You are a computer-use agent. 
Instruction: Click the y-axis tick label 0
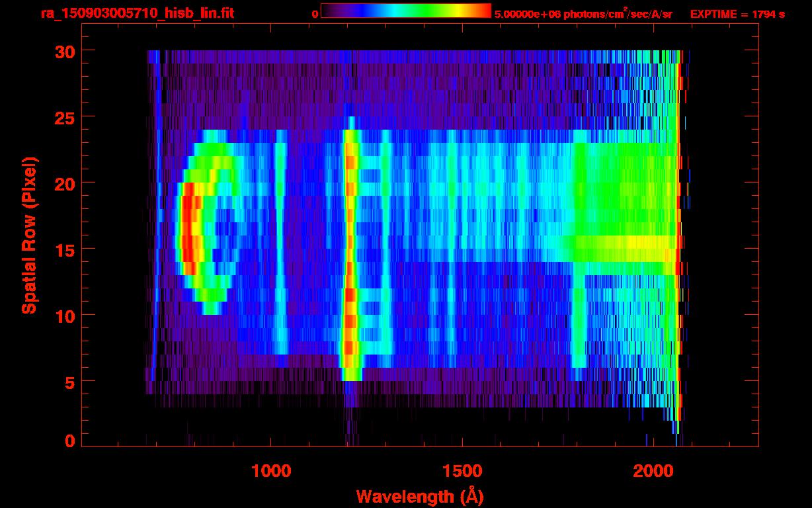(69, 441)
